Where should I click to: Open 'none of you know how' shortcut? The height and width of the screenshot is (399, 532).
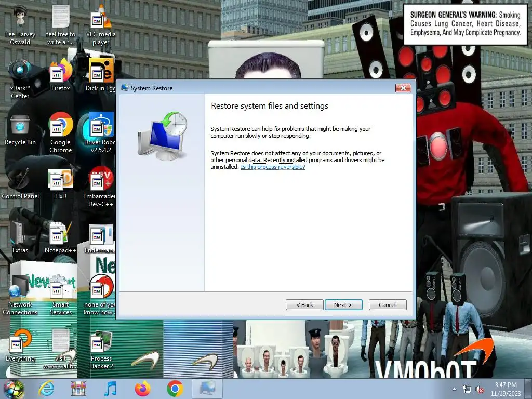pos(101,295)
